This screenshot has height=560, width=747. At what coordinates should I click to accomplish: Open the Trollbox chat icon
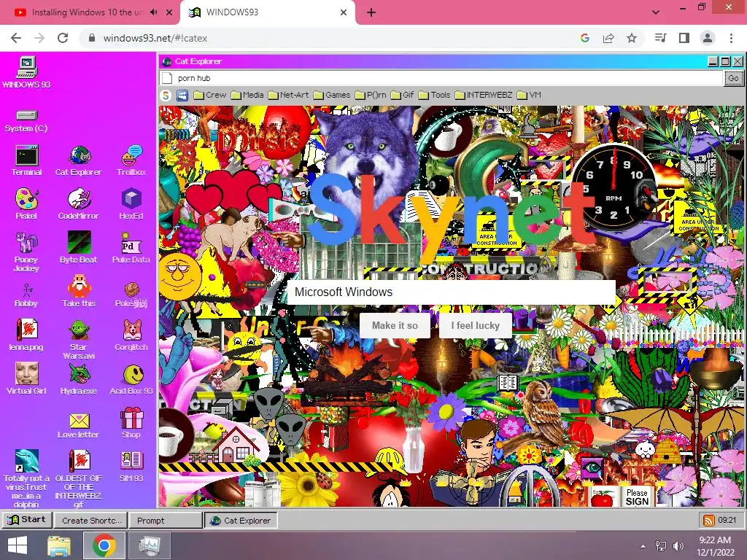tap(131, 160)
